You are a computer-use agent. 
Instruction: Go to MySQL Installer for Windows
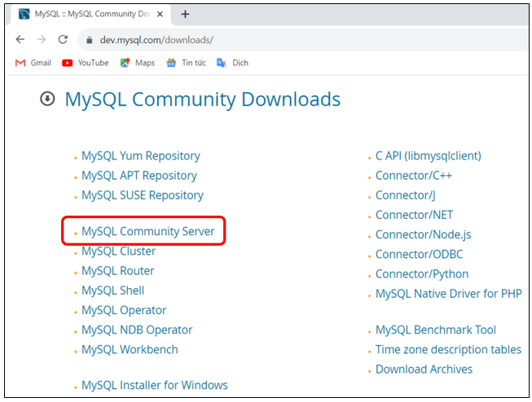(x=154, y=386)
